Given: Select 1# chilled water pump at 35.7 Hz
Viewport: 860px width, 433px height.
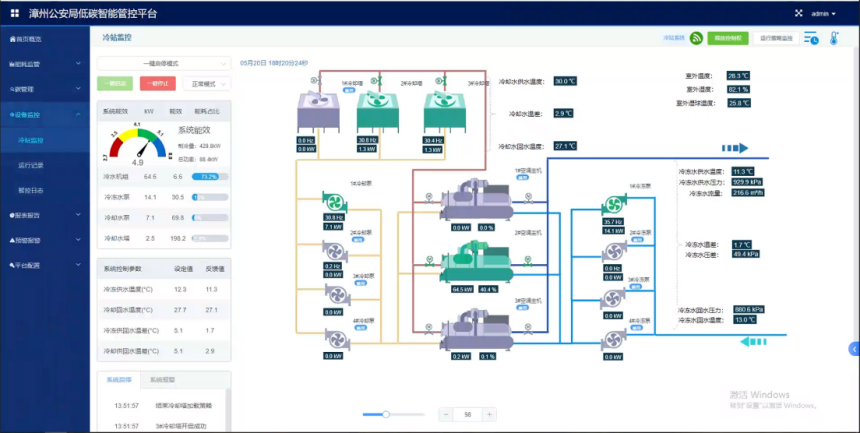Looking at the screenshot, I should pyautogui.click(x=614, y=206).
